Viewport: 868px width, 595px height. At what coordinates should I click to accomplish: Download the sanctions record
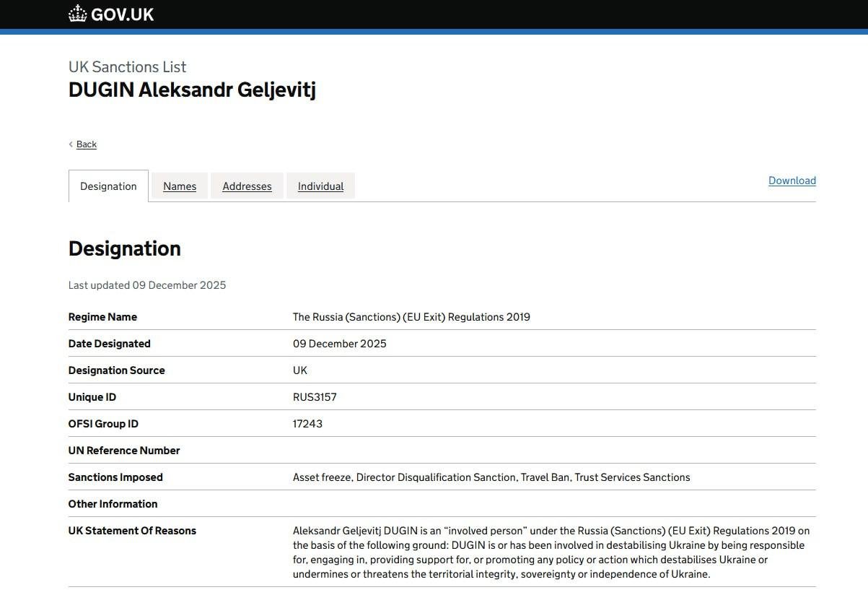[792, 181]
